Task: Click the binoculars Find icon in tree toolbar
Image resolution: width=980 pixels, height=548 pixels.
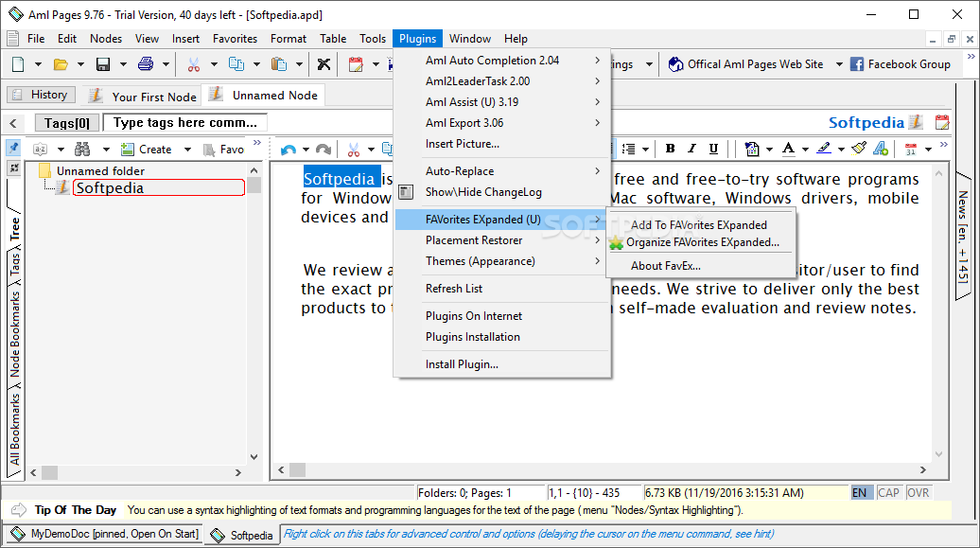Action: [x=82, y=149]
